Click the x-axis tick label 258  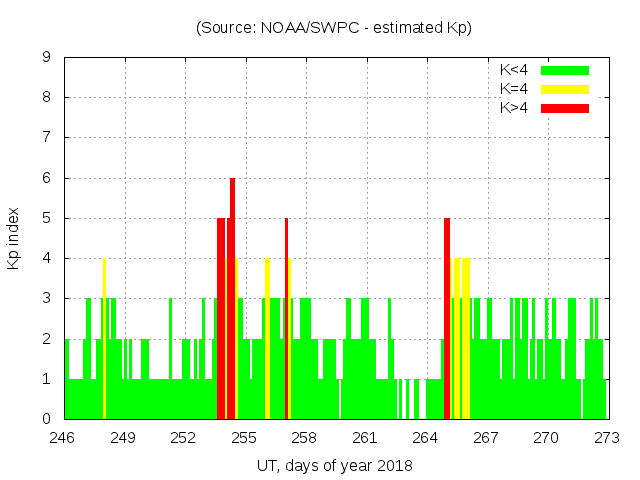click(x=304, y=437)
